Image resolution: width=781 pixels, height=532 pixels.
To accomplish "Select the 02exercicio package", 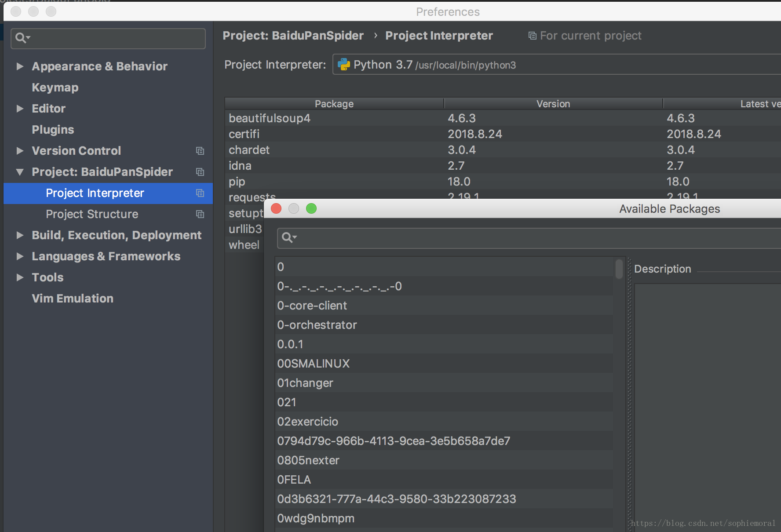I will (x=444, y=422).
